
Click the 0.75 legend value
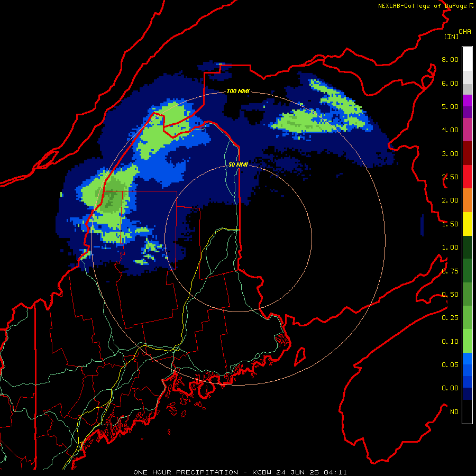450,271
